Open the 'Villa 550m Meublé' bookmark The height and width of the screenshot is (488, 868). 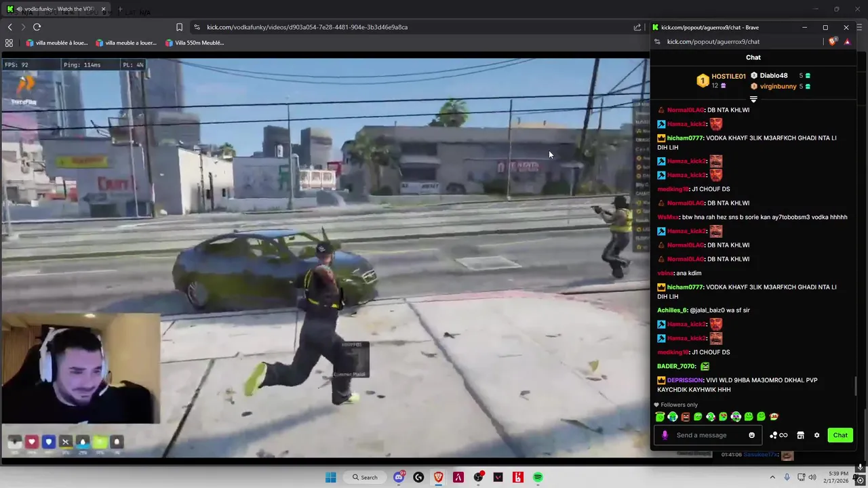pyautogui.click(x=195, y=43)
